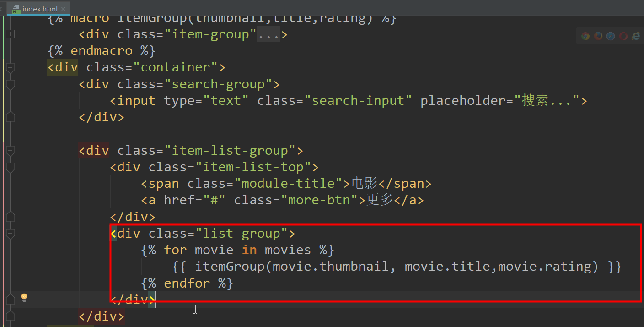This screenshot has height=327, width=644.
Task: Click the placeholder value "搜索..."
Action: tap(547, 100)
